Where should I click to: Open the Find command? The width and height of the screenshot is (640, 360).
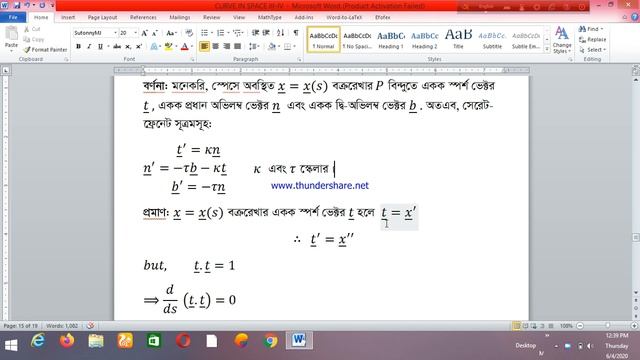click(588, 29)
